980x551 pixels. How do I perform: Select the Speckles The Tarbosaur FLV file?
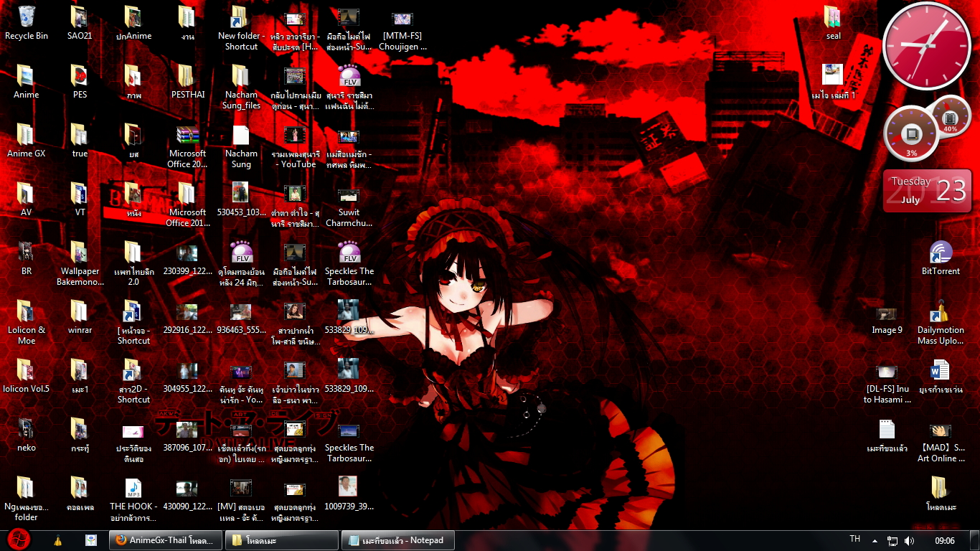(349, 264)
